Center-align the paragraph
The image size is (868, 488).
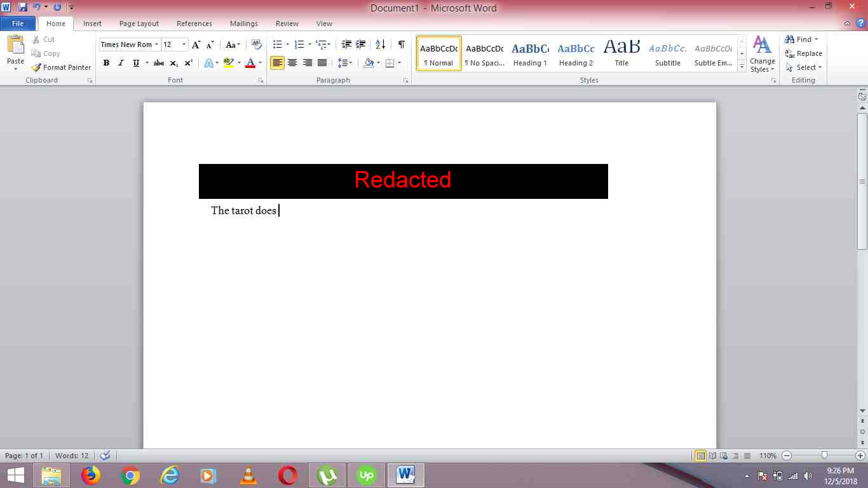coord(292,63)
